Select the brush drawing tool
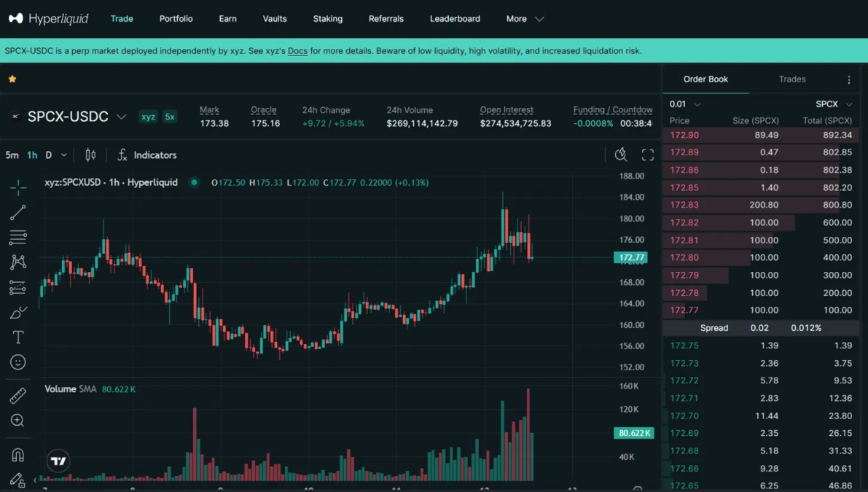 [17, 313]
